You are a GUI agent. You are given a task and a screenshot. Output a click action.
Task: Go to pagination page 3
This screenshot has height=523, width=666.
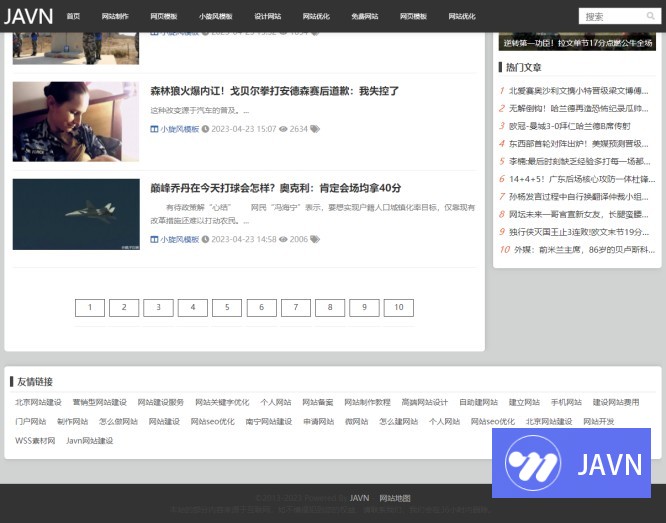(158, 308)
